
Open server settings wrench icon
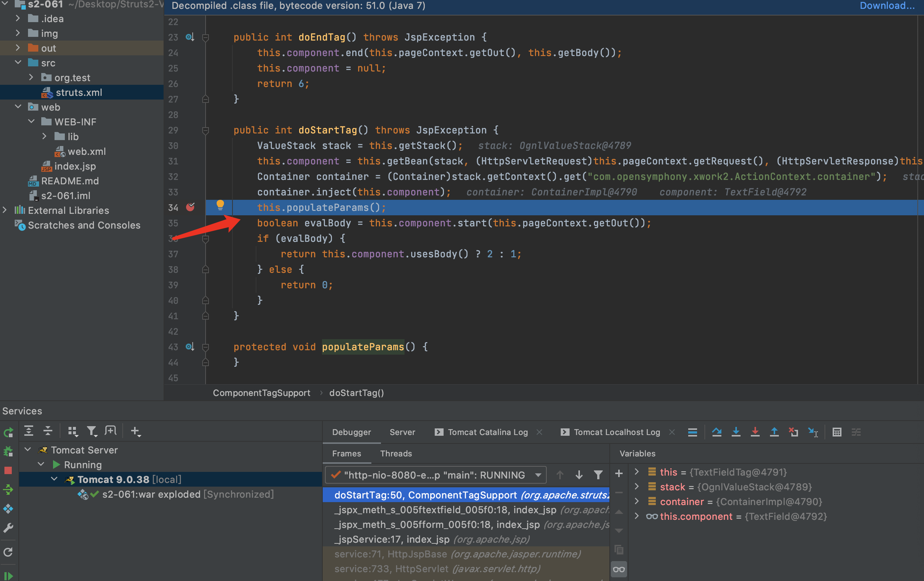(x=8, y=528)
